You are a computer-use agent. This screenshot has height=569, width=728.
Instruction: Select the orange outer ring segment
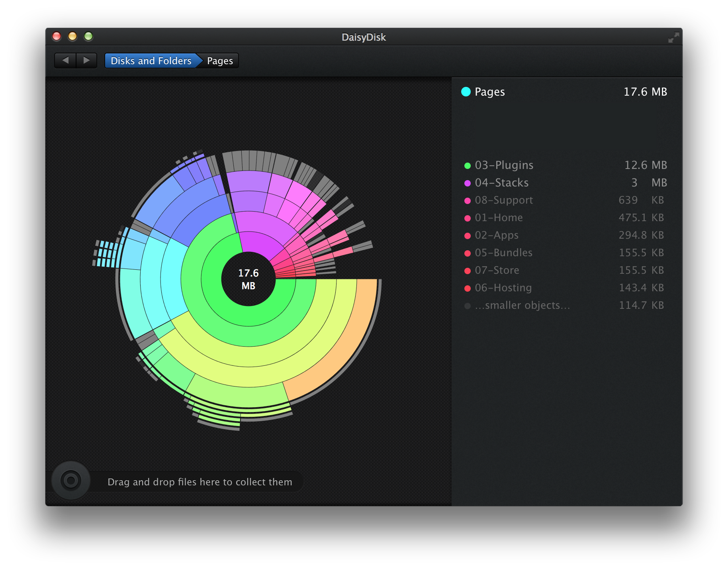point(345,351)
